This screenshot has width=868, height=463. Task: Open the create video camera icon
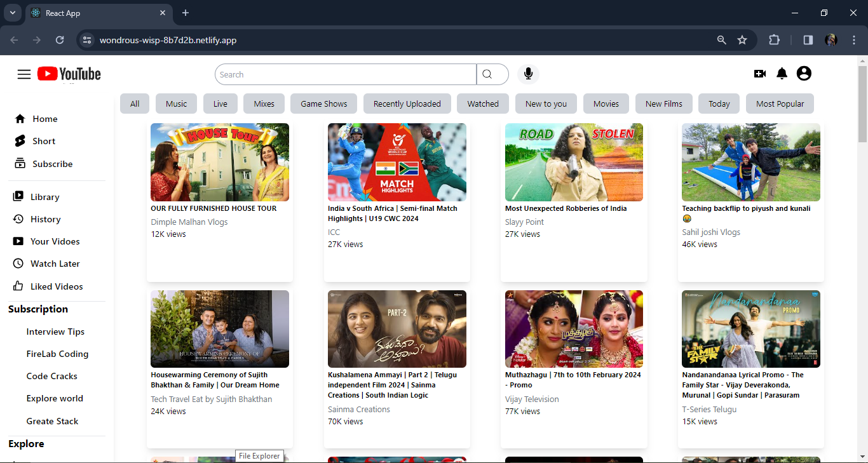(x=760, y=74)
